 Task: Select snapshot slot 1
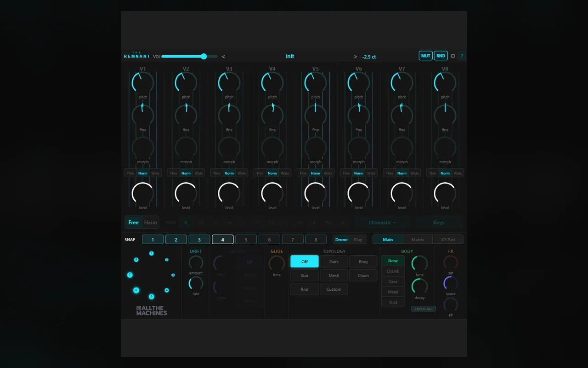pos(153,240)
